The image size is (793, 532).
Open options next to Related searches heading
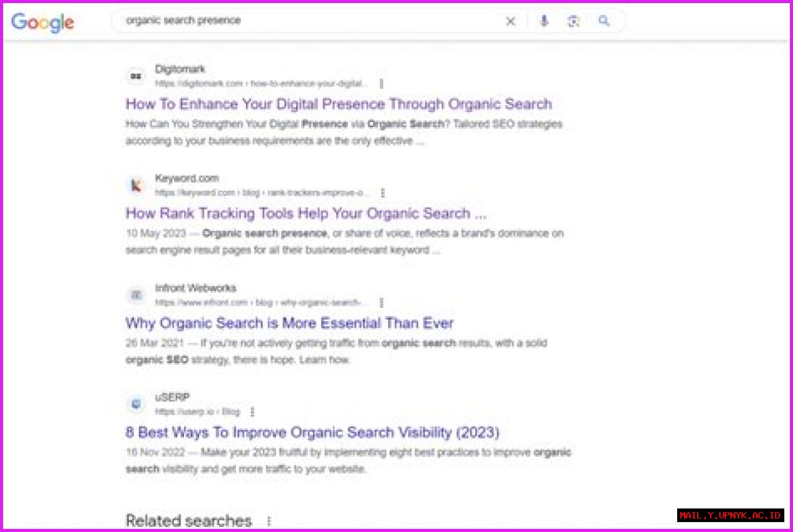(x=268, y=521)
